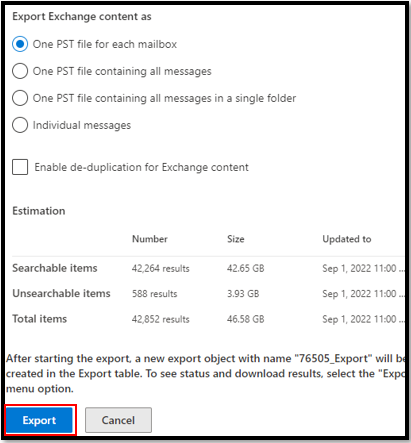Click the 42.65 GB searchable size value
The image size is (411, 443).
(246, 268)
